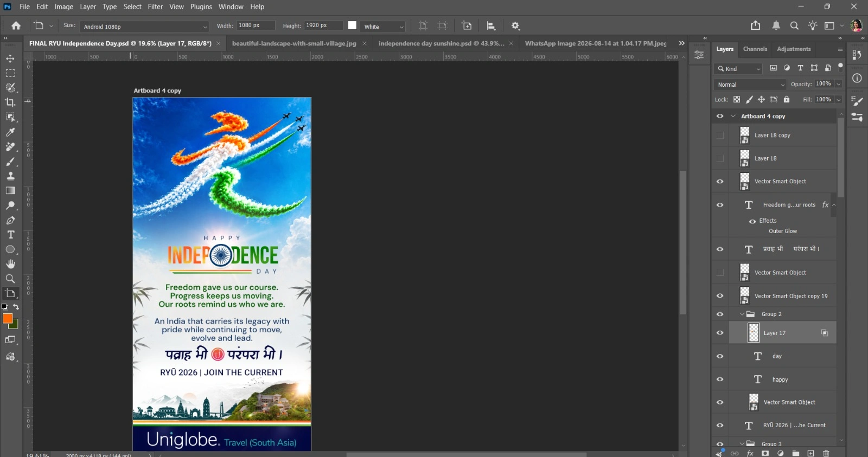
Task: Select the Hand tool
Action: (10, 264)
